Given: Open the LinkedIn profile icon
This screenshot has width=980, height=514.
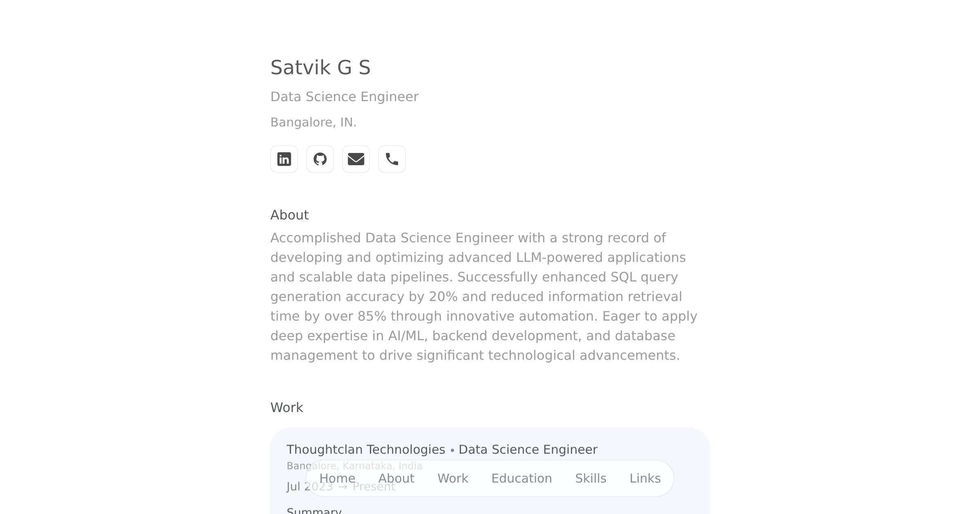Looking at the screenshot, I should [284, 159].
